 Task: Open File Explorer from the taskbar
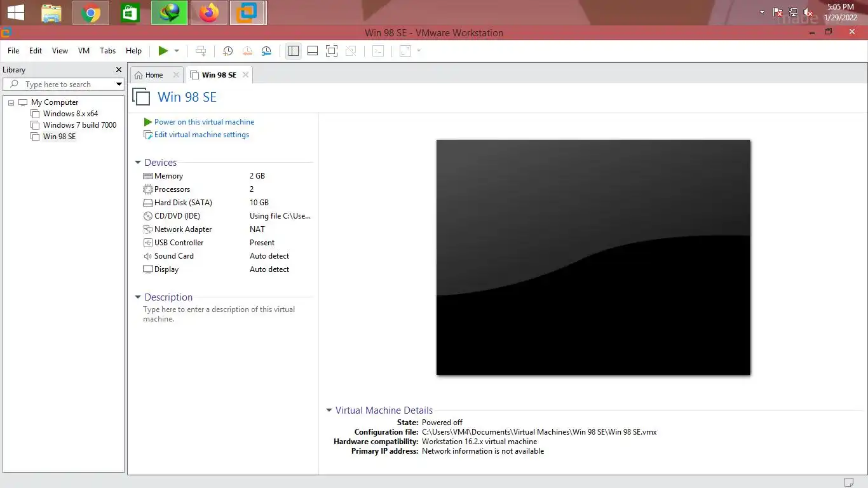[51, 13]
